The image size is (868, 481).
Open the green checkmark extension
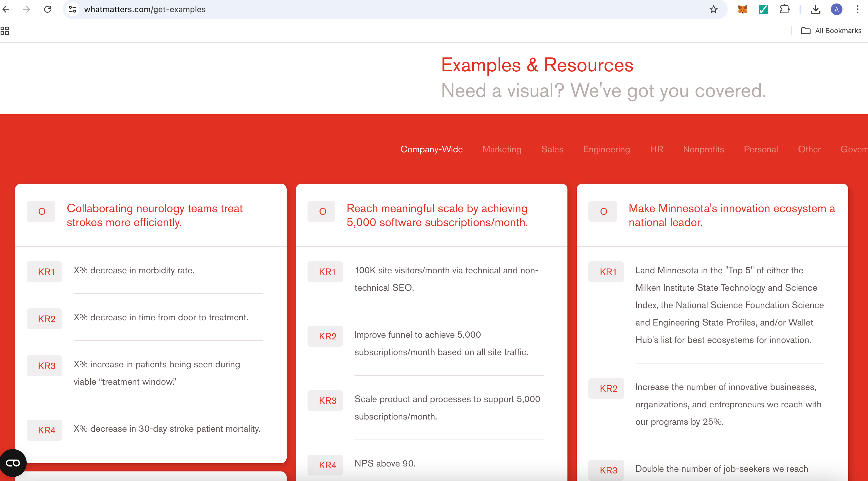[763, 9]
